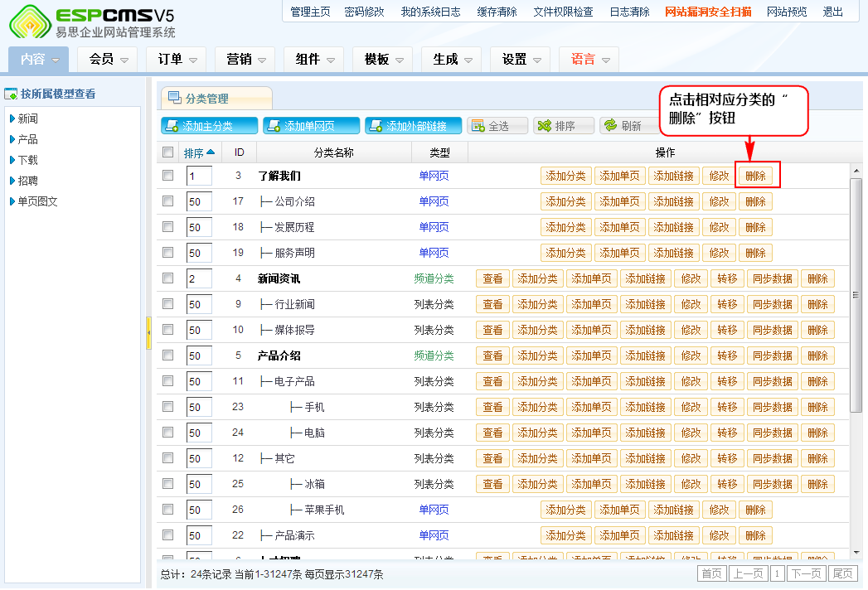The width and height of the screenshot is (868, 590).
Task: Open 文件权限检查 in the top menu
Action: tap(563, 12)
